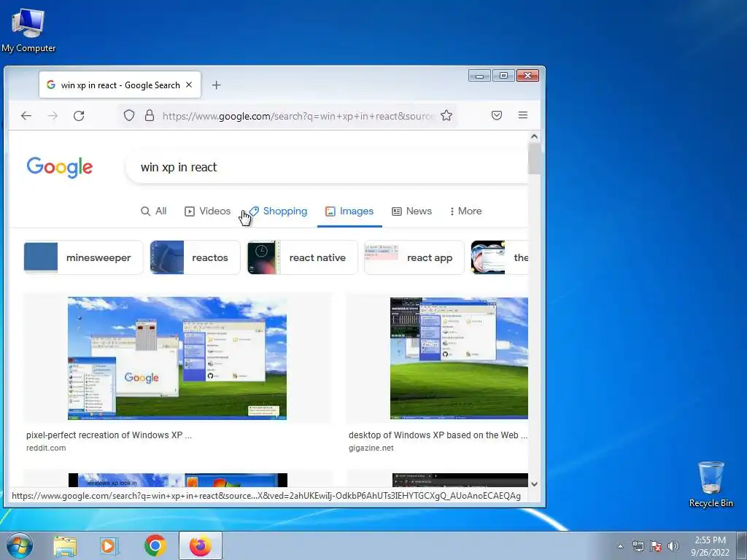Image resolution: width=747 pixels, height=560 pixels.
Task: Launch Windows Media Player from taskbar
Action: 109,545
